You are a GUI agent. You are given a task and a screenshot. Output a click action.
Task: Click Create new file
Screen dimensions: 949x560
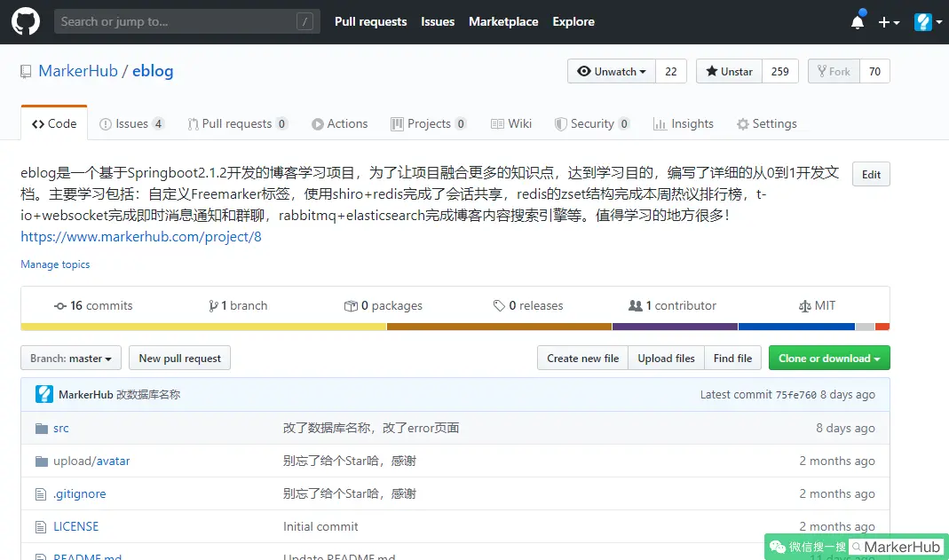coord(583,358)
